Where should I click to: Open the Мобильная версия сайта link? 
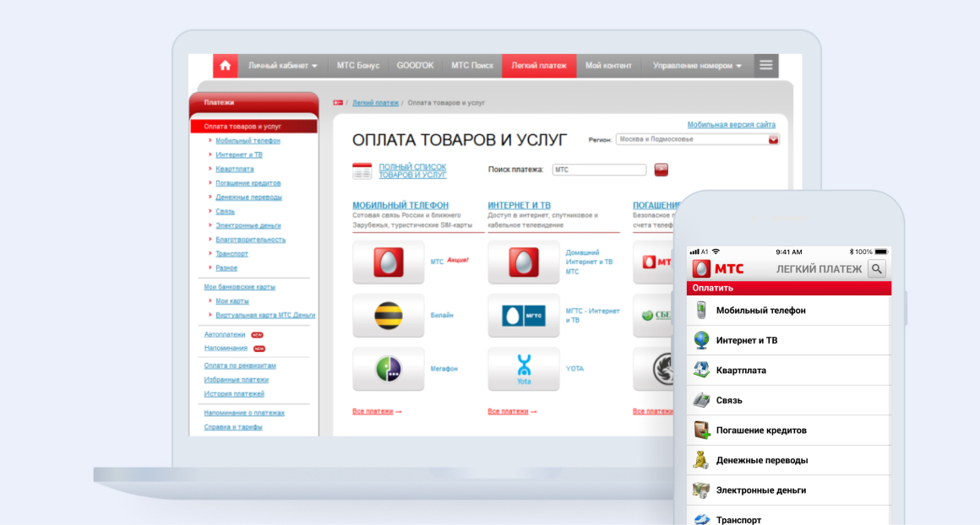[x=731, y=124]
